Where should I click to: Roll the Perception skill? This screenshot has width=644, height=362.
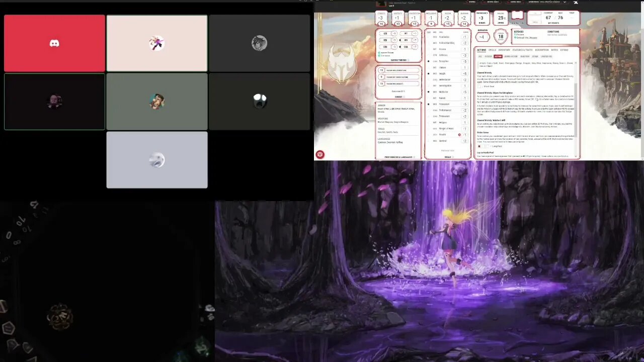point(448,104)
